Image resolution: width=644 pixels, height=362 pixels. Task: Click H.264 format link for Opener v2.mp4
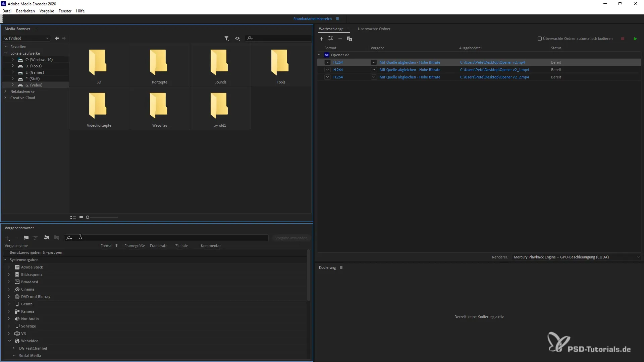[338, 62]
